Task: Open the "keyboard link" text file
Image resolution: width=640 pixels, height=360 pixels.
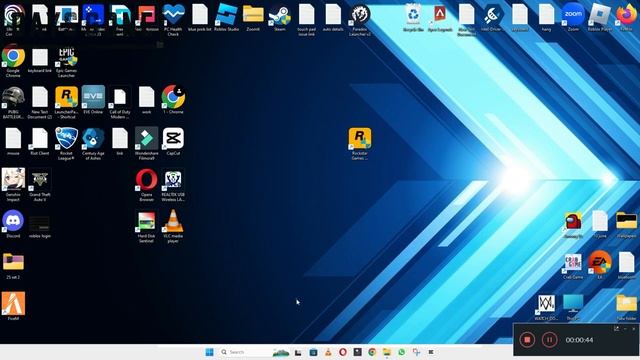Action: point(40,57)
